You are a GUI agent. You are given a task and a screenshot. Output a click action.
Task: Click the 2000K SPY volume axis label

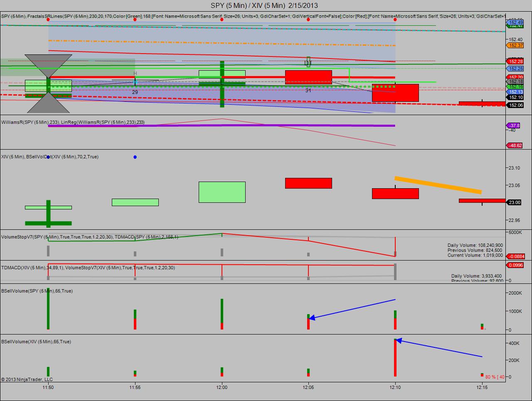[515, 293]
